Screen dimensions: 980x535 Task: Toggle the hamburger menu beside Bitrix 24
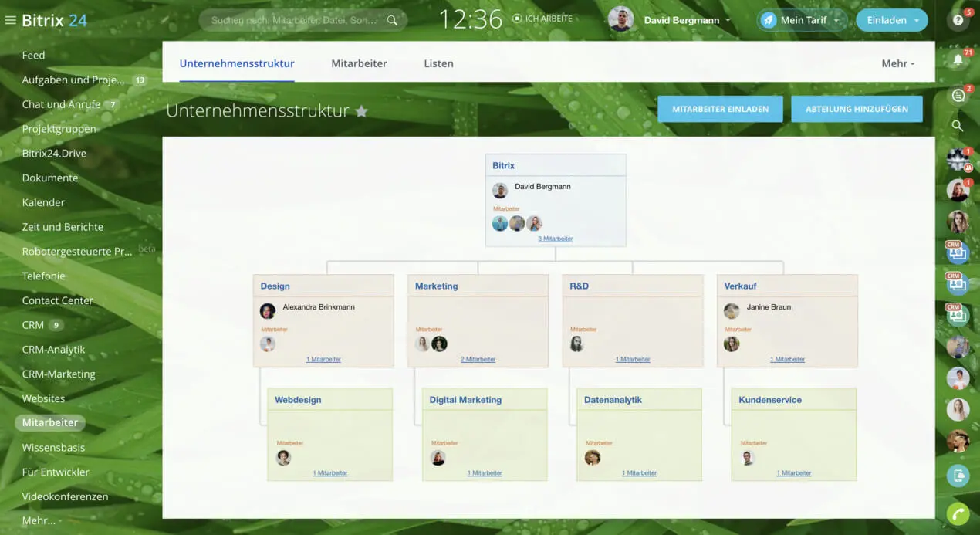10,20
